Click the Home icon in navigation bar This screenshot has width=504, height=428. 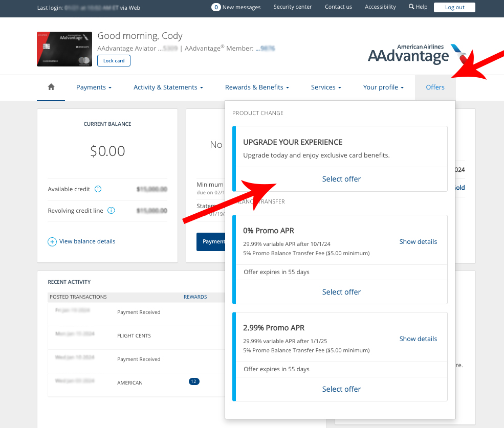pos(51,87)
